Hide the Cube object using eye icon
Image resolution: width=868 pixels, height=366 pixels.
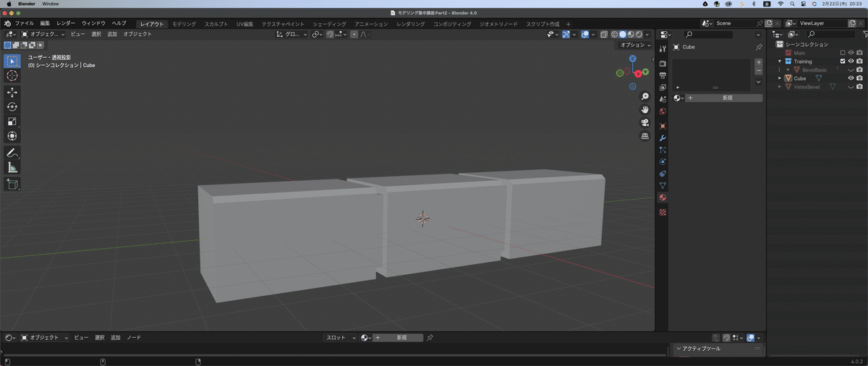click(x=851, y=78)
